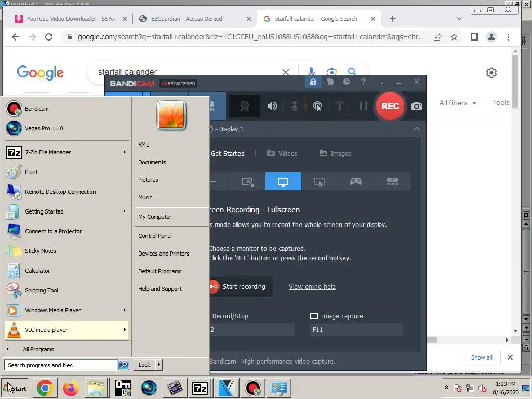
Task: Click the red REC button in Bandicam
Action: [x=390, y=106]
